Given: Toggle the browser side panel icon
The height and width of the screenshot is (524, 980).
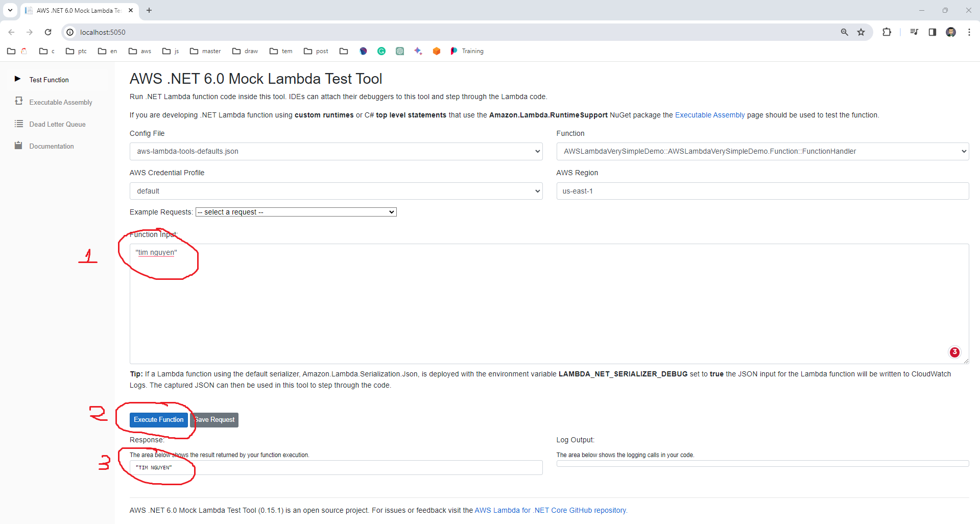Looking at the screenshot, I should pos(933,32).
